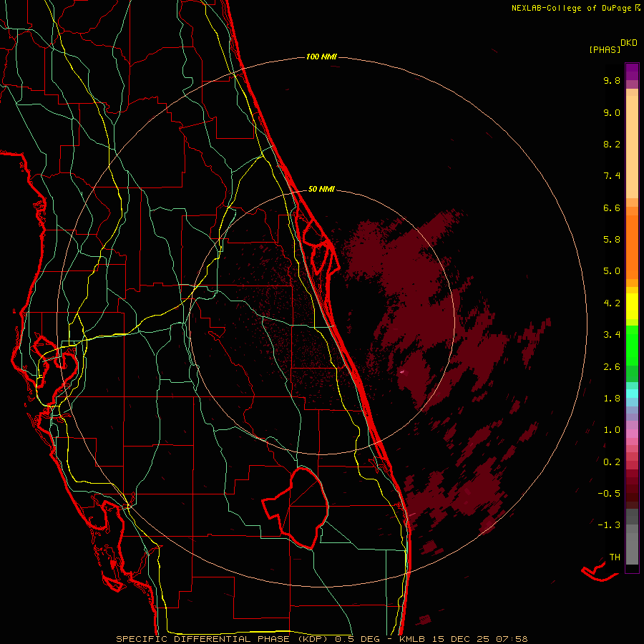Click the 1.0 scale value
This screenshot has width=644, height=644.
612,430
